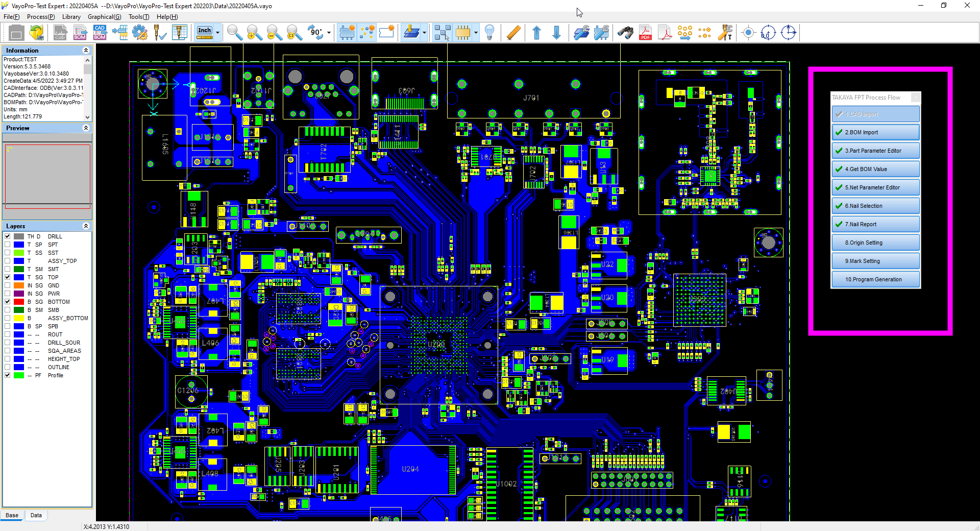The image size is (980, 531).
Task: Uncheck the BOTTOM layer checkbox
Action: click(x=8, y=302)
